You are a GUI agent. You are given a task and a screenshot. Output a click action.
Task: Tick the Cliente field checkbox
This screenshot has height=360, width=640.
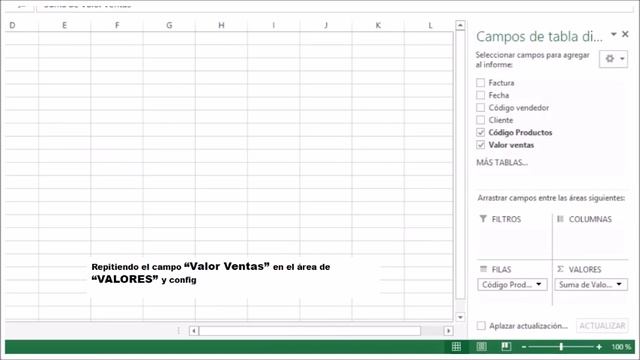click(x=480, y=120)
